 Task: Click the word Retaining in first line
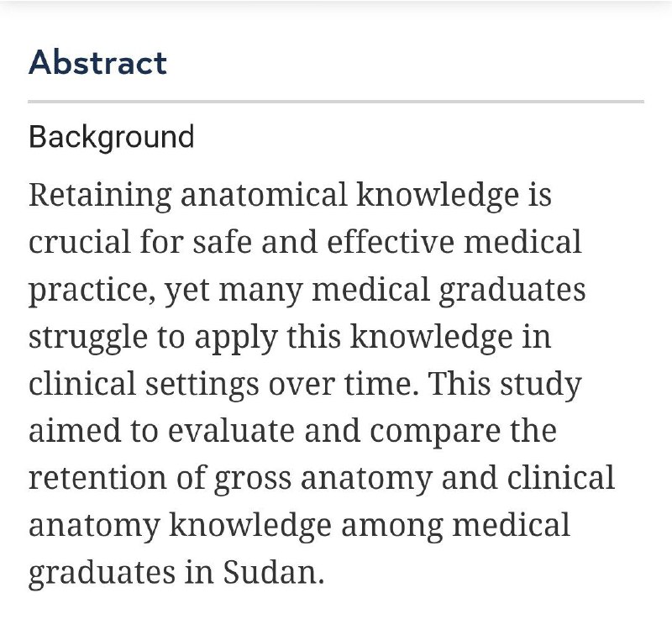(100, 196)
